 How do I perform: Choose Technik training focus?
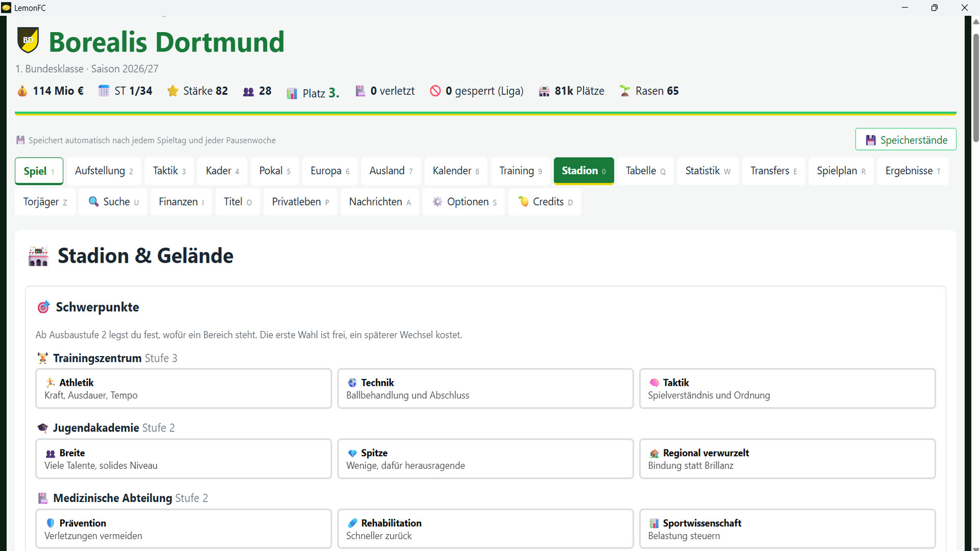click(x=485, y=389)
